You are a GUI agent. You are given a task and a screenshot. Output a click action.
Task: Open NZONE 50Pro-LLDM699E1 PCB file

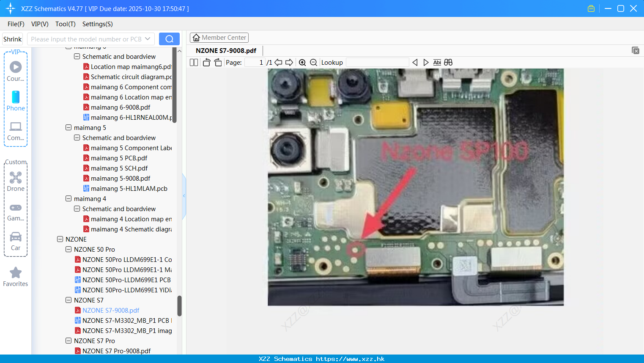pyautogui.click(x=123, y=280)
